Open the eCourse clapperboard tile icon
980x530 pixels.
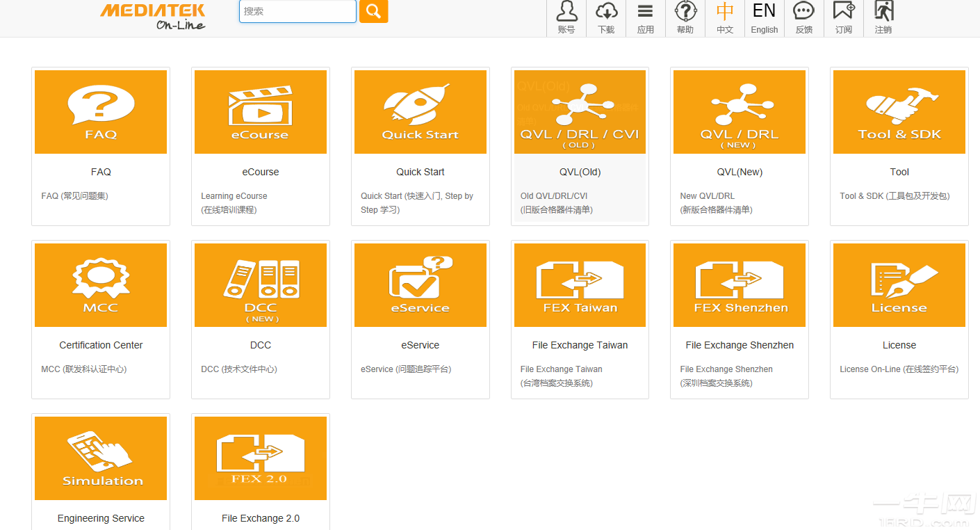261,112
